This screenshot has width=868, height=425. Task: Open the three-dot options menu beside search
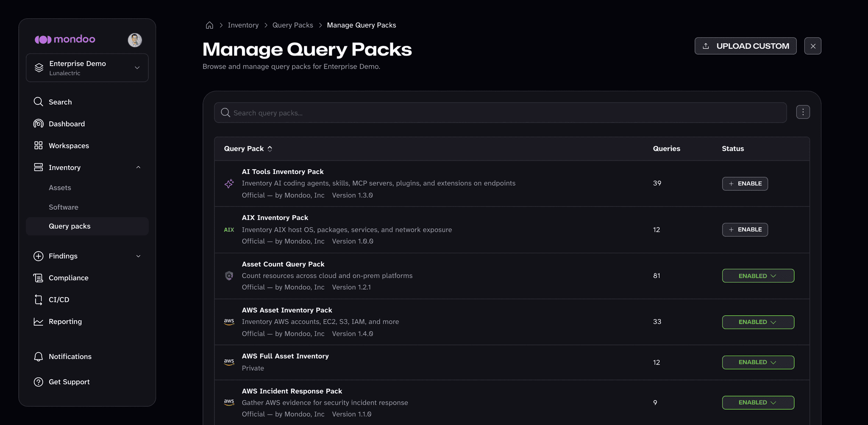803,112
